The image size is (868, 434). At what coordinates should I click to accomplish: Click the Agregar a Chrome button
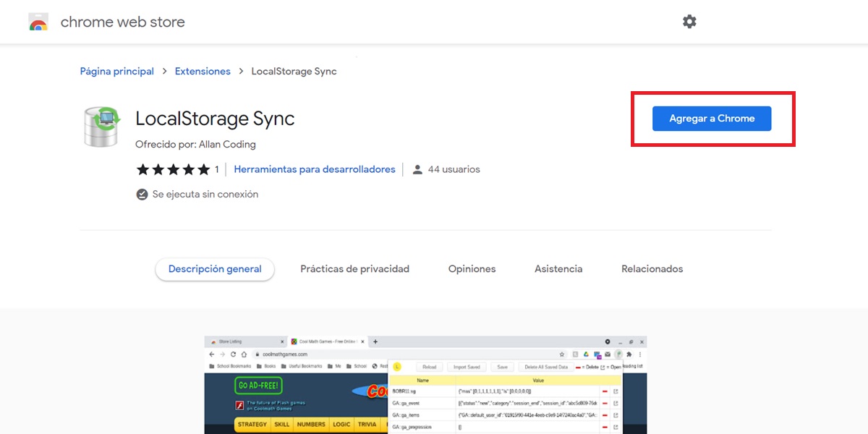click(x=711, y=118)
